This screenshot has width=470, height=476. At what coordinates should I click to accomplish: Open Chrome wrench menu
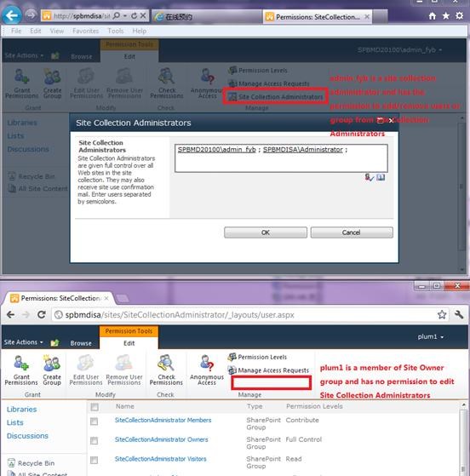(459, 314)
